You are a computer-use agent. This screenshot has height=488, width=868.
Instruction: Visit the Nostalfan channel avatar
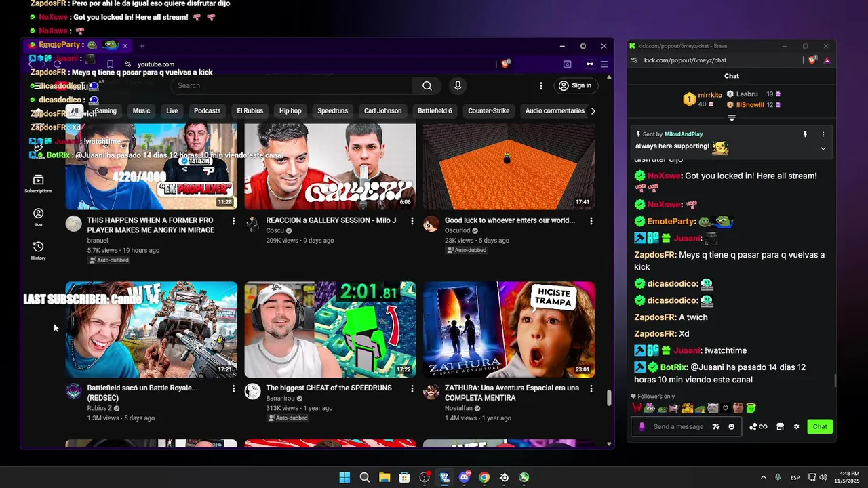click(x=431, y=391)
